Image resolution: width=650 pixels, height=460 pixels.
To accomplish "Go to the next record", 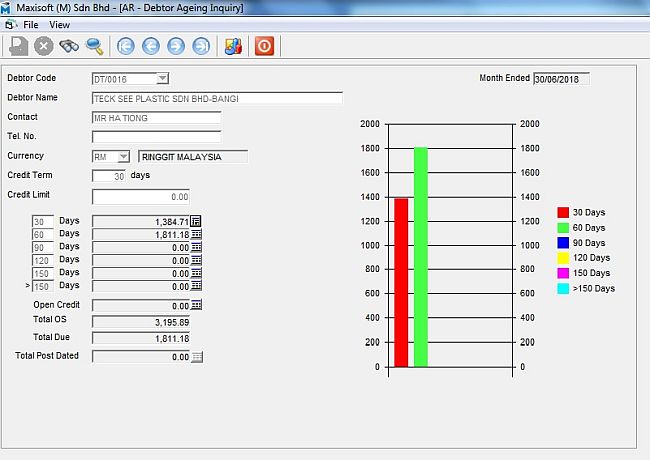I will coord(176,45).
